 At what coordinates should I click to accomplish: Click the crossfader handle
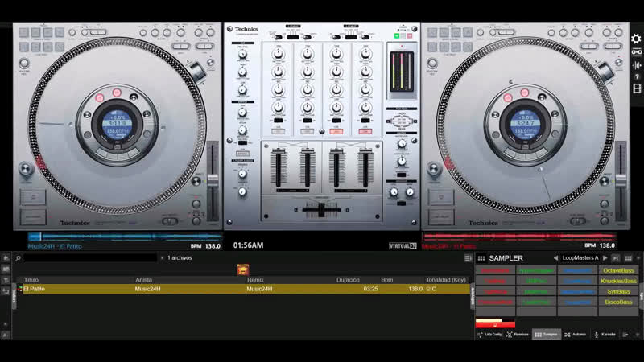(321, 210)
